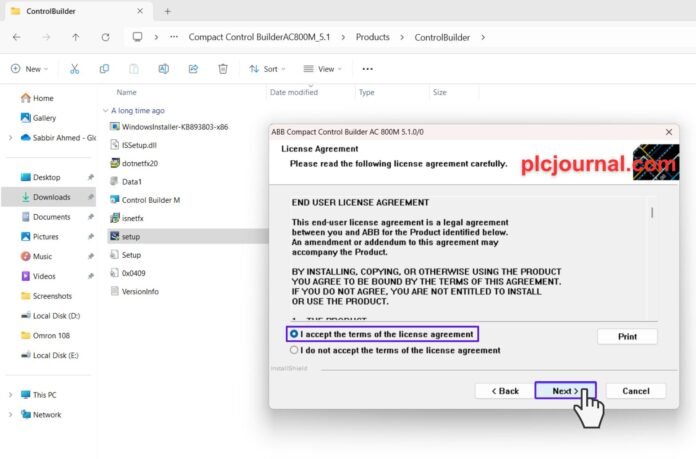Click the Cut scissors icon in toolbar
Screen dimensions: 696x459
tap(75, 69)
